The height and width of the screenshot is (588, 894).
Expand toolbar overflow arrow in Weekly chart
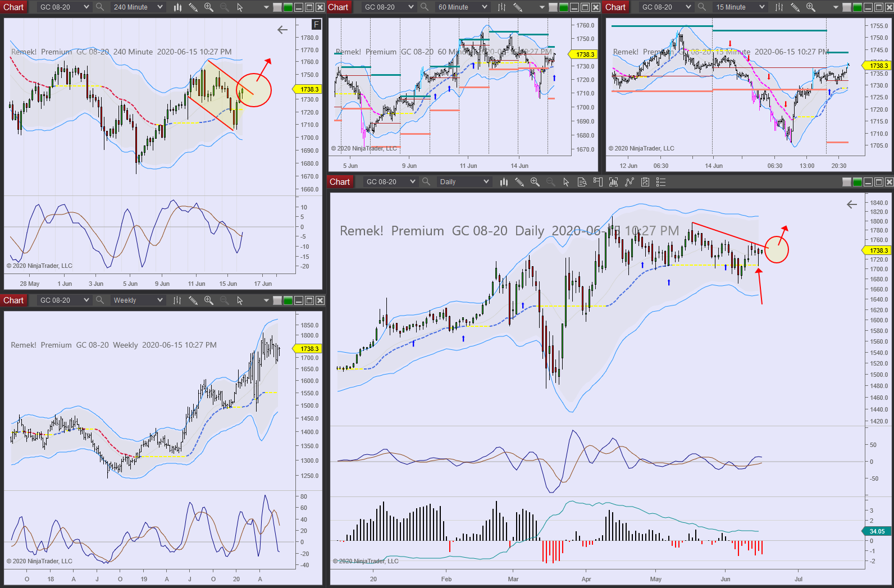coord(266,300)
